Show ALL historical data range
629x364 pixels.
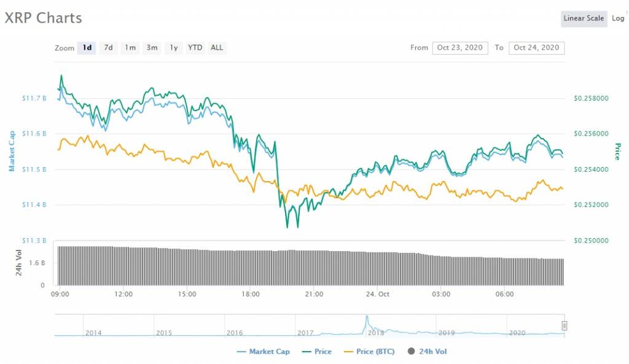(217, 48)
